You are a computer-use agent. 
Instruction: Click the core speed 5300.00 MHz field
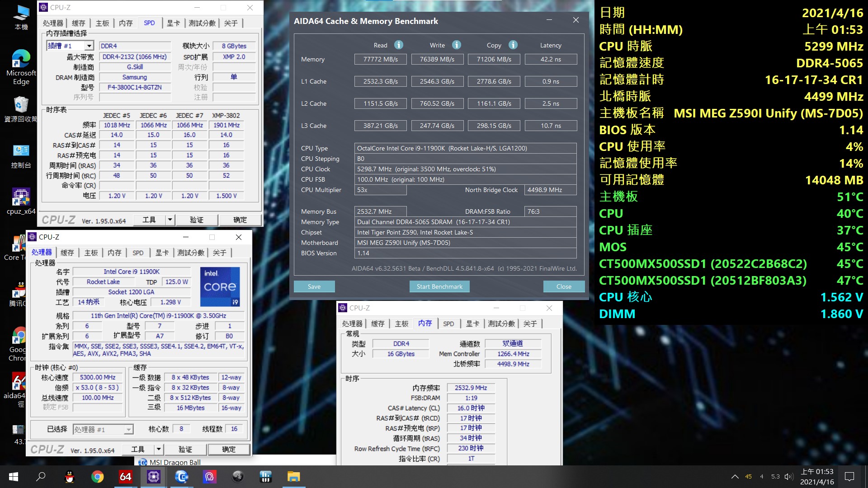tap(98, 377)
